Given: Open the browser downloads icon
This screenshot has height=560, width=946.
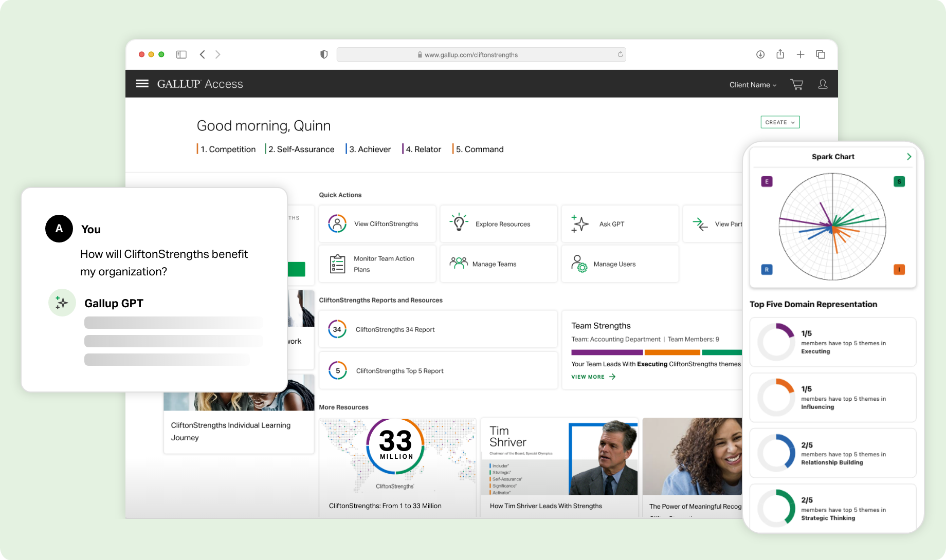Looking at the screenshot, I should (760, 54).
